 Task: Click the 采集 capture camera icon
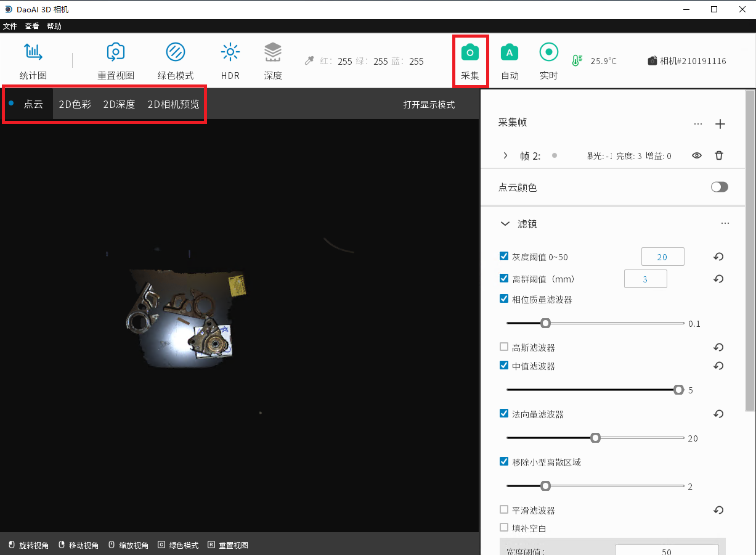(470, 54)
